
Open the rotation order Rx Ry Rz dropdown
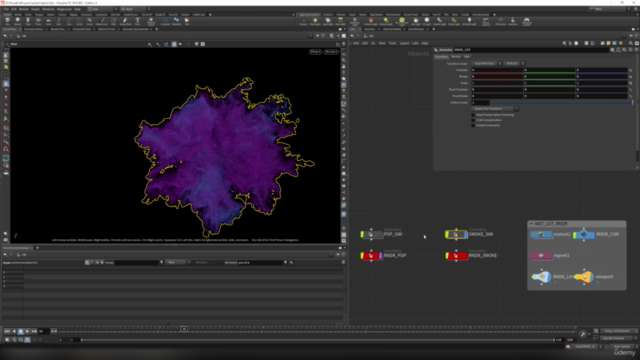point(514,64)
